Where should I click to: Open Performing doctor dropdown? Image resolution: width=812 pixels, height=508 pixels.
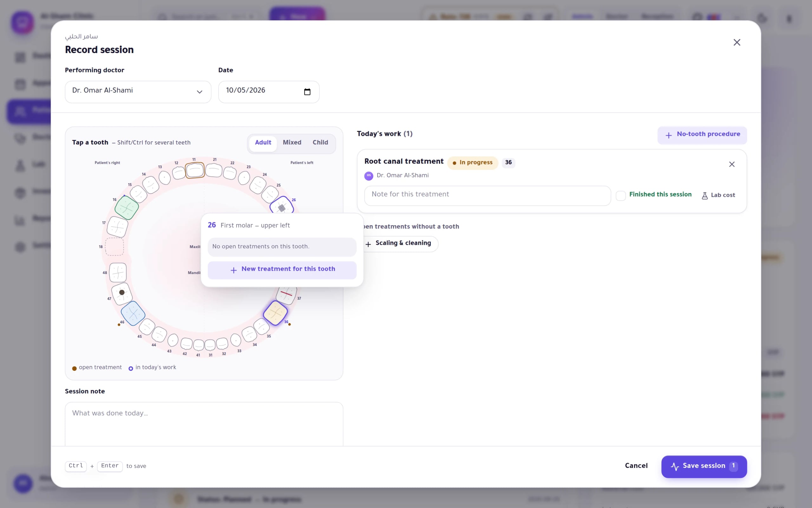click(138, 92)
